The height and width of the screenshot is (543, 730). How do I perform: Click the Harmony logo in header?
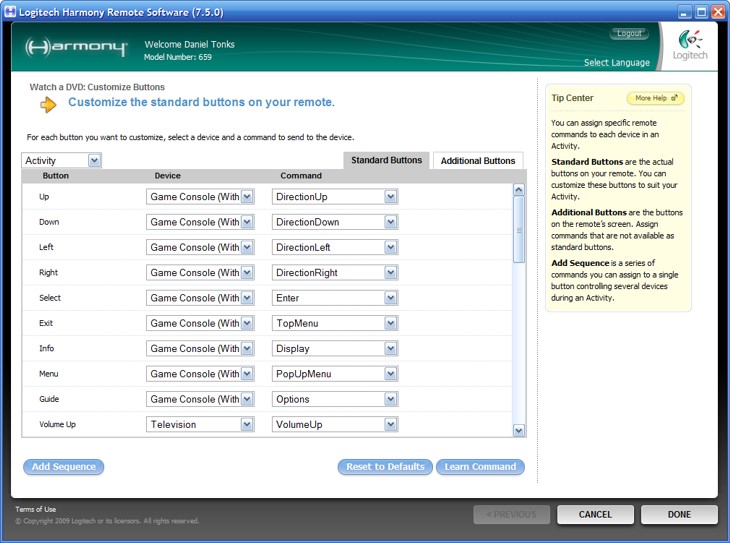coord(75,48)
